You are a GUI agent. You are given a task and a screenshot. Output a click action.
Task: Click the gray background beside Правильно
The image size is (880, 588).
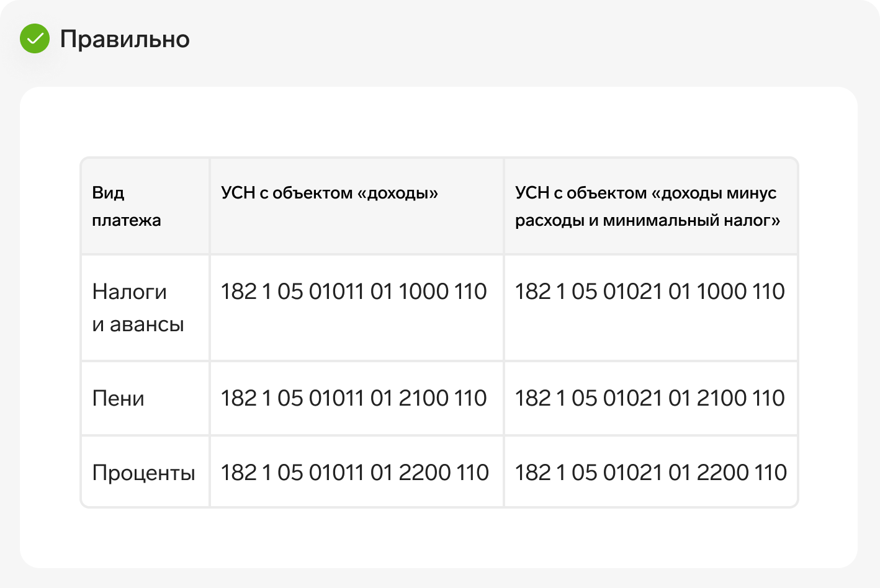point(528,39)
